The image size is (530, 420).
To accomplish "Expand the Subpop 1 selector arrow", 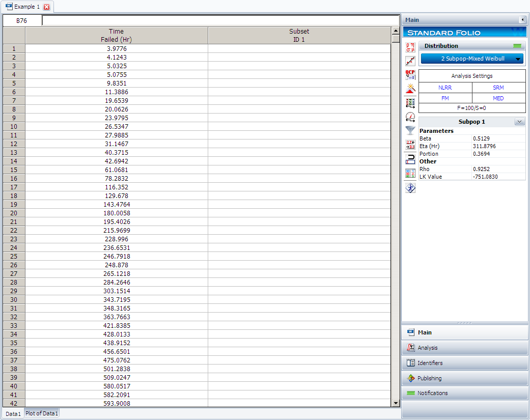I will point(519,122).
